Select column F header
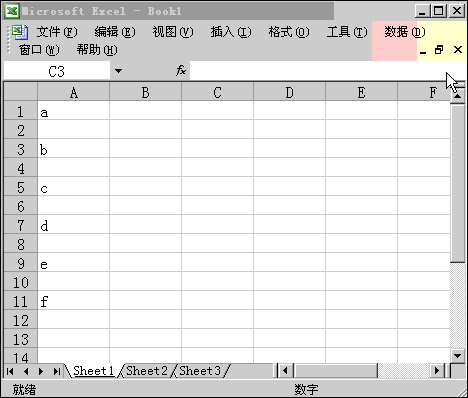This screenshot has height=398, width=468. pyautogui.click(x=424, y=92)
